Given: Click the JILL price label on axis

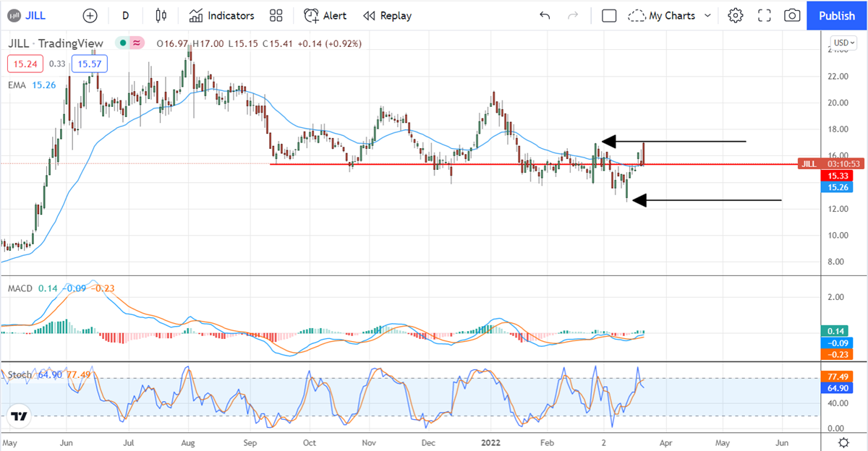Looking at the screenshot, I should 831,164.
